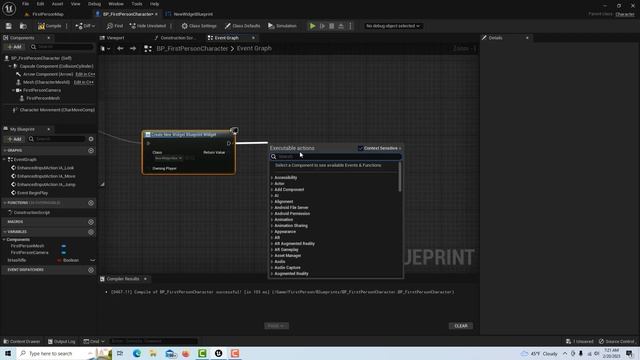Image resolution: width=640 pixels, height=360 pixels.
Task: Open the play options three-dot menu
Action: point(350,26)
